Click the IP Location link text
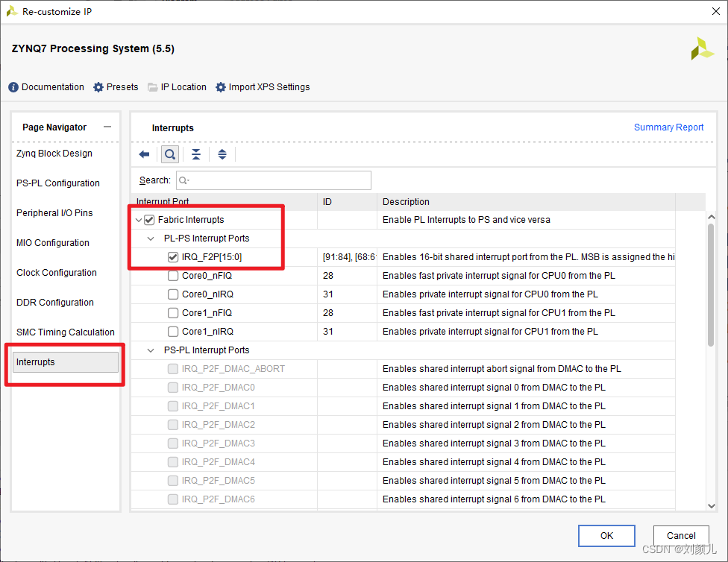Viewport: 728px width, 562px height. [183, 87]
